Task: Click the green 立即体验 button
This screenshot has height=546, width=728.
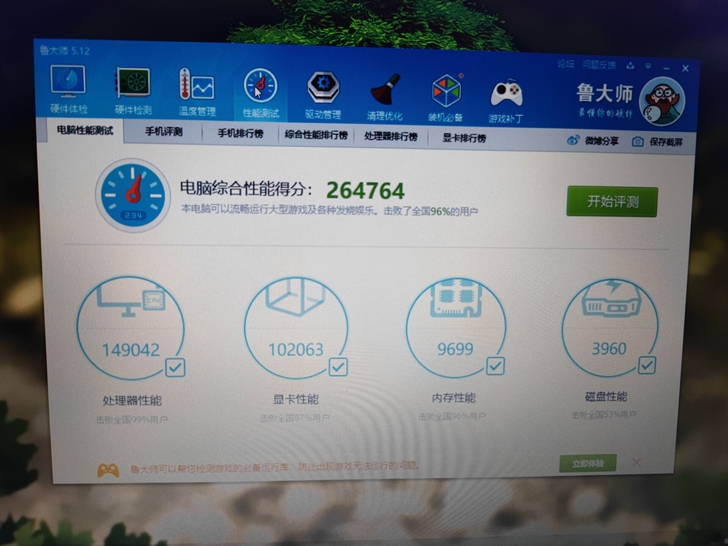Action: pos(588,463)
